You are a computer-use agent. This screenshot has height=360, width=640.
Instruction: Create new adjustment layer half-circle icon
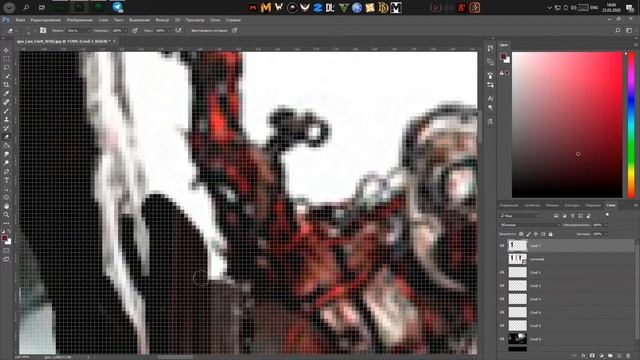click(601, 356)
